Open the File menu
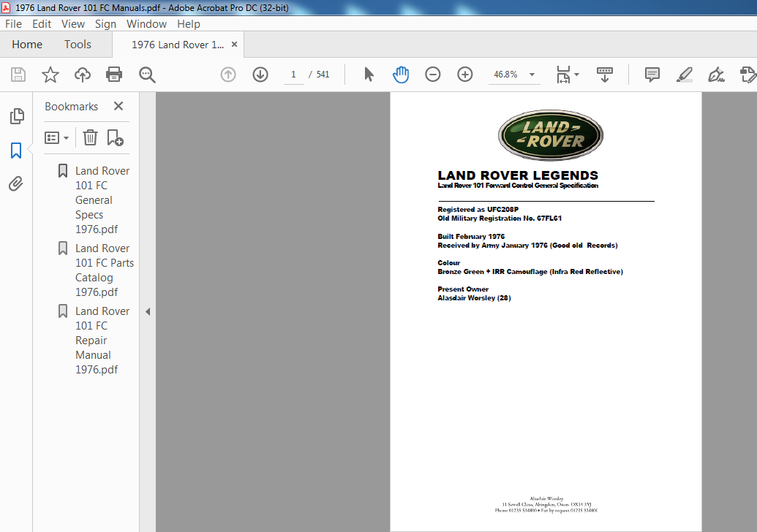Viewport: 757px width, 532px height. click(x=13, y=23)
